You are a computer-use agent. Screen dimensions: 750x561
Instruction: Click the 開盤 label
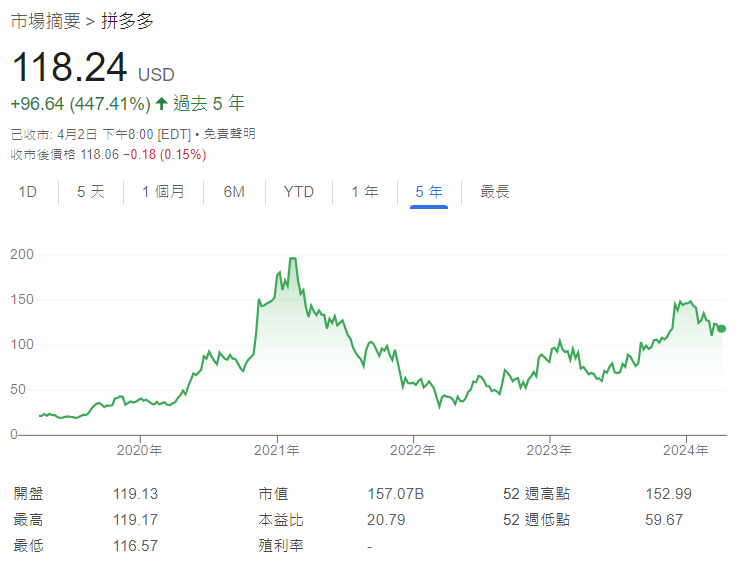point(28,494)
